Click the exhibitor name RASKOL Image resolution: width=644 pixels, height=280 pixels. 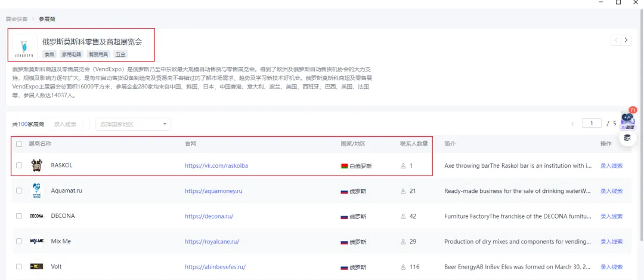pos(61,165)
